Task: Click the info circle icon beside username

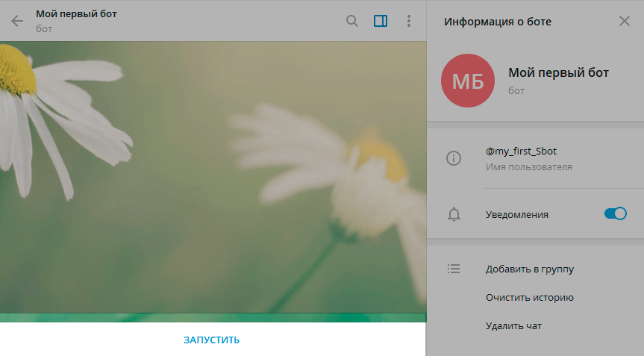Action: 454,158
